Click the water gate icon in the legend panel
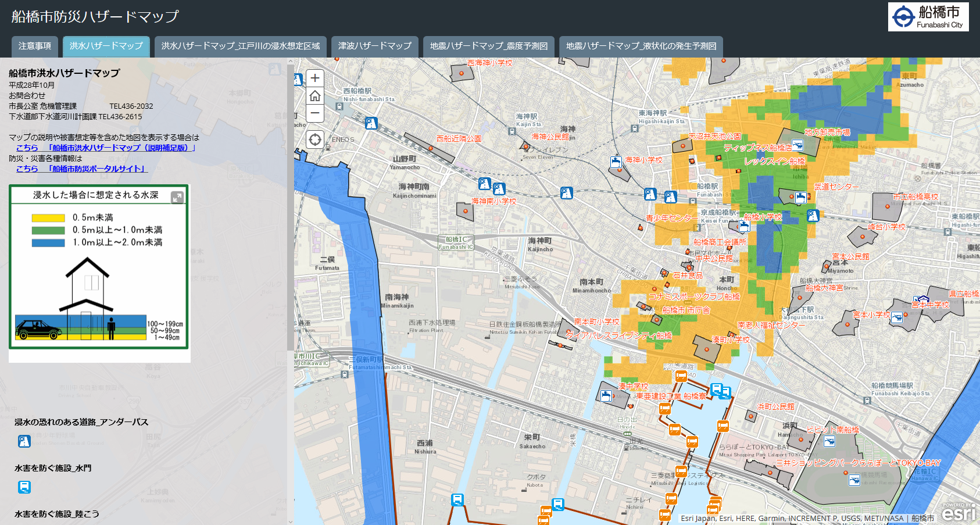This screenshot has width=980, height=525. pos(24,487)
